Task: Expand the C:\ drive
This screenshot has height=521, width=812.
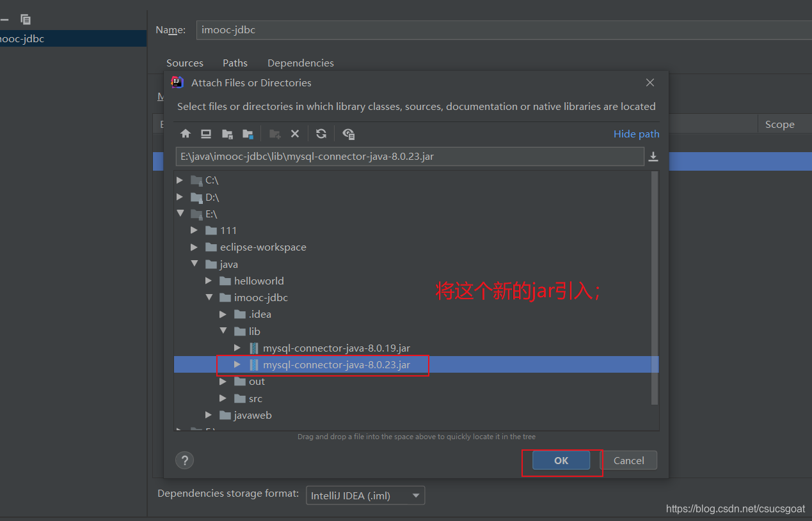Action: click(x=180, y=180)
